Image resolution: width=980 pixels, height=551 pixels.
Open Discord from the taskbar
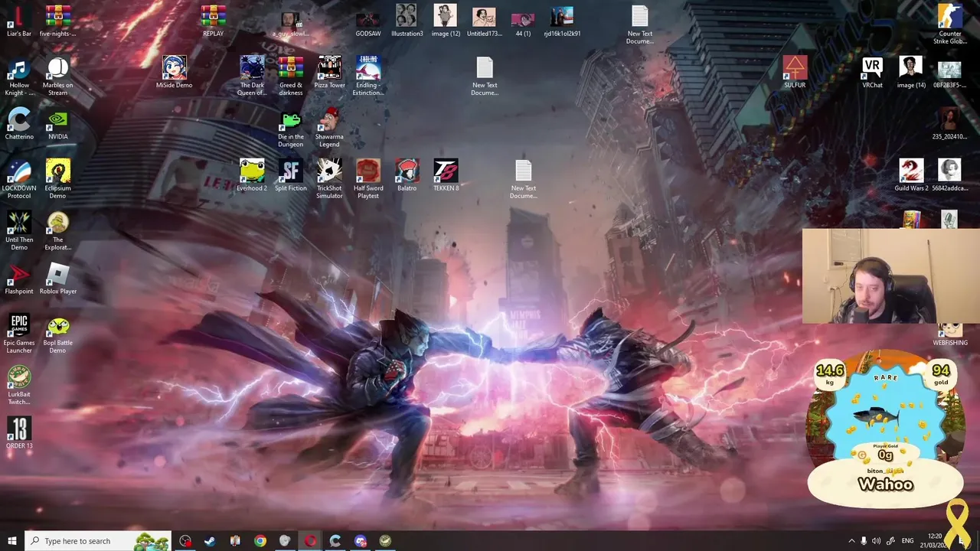pyautogui.click(x=361, y=541)
